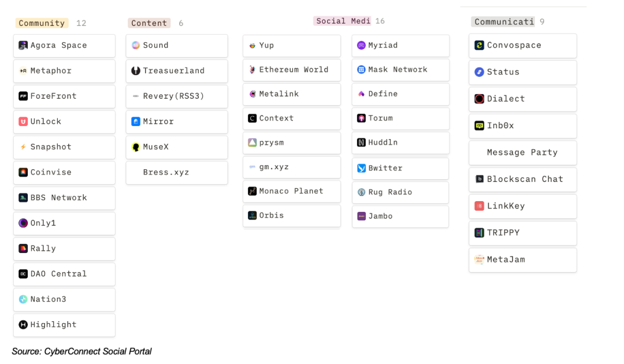This screenshot has width=624, height=364.
Task: Click the Dialect red circle icon
Action: (x=479, y=99)
